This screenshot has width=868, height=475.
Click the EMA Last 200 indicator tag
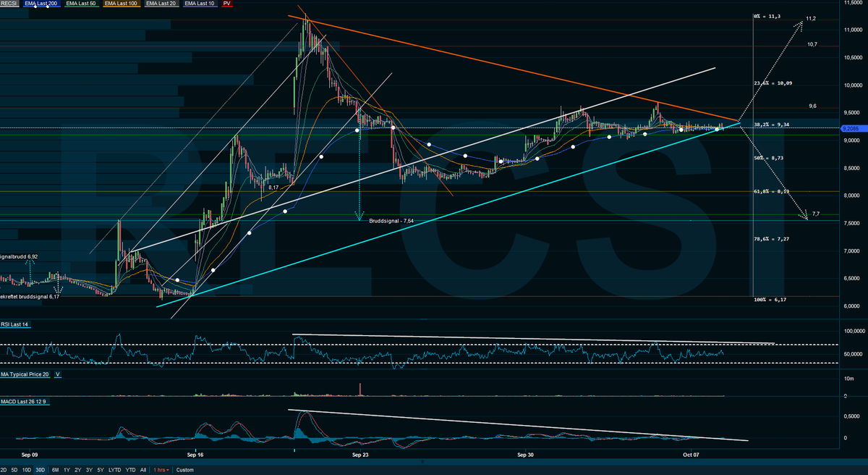pos(42,4)
